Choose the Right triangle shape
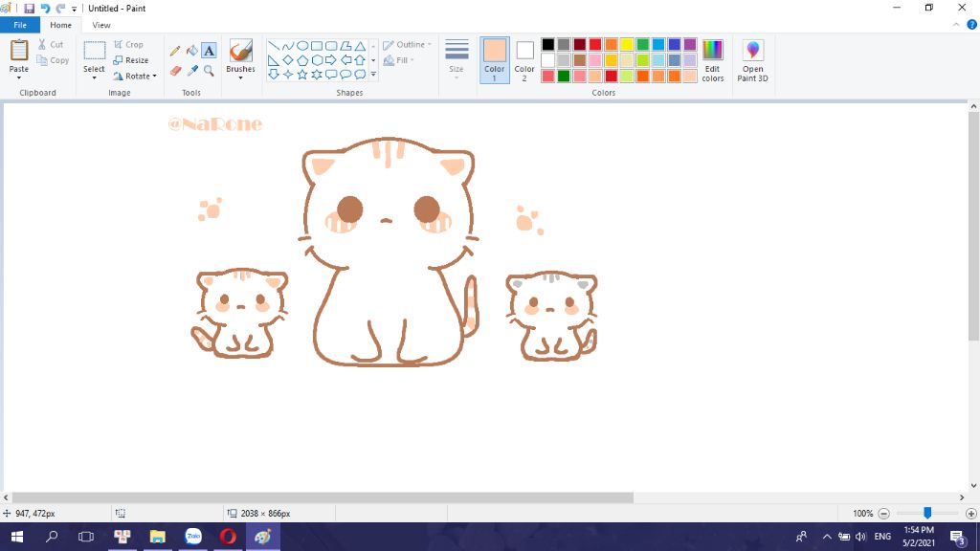Screen dimensions: 980x551 (273, 60)
